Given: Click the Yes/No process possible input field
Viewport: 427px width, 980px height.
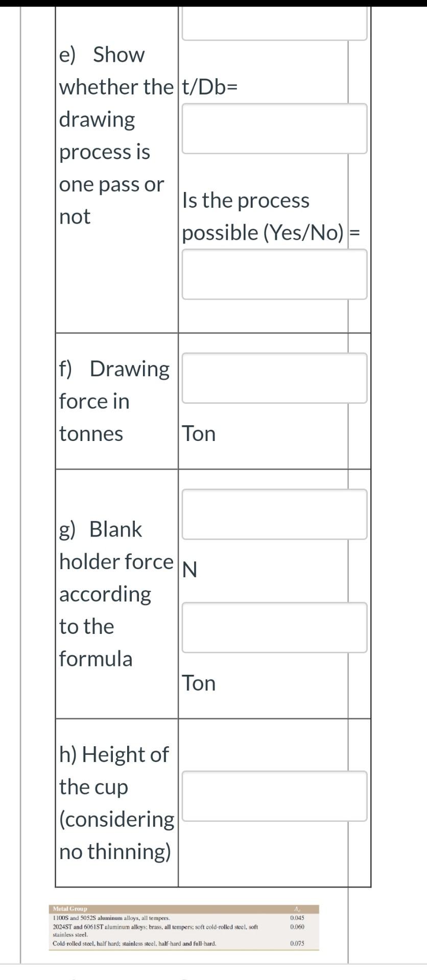Looking at the screenshot, I should pos(274,274).
